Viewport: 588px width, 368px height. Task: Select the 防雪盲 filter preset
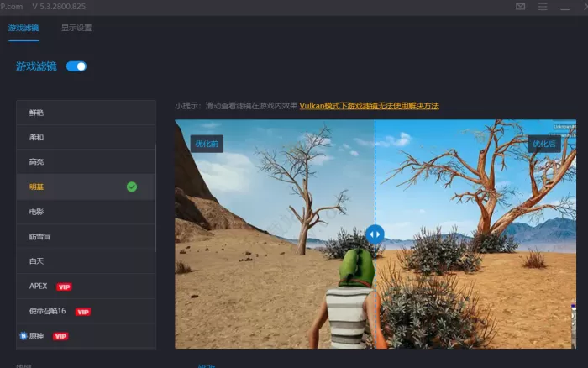[x=86, y=236]
